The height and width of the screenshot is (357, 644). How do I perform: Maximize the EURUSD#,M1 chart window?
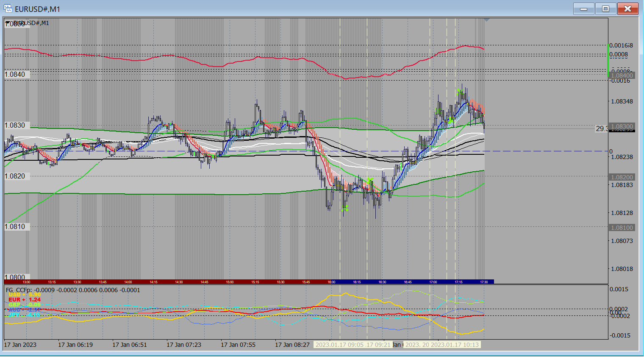[x=605, y=9]
